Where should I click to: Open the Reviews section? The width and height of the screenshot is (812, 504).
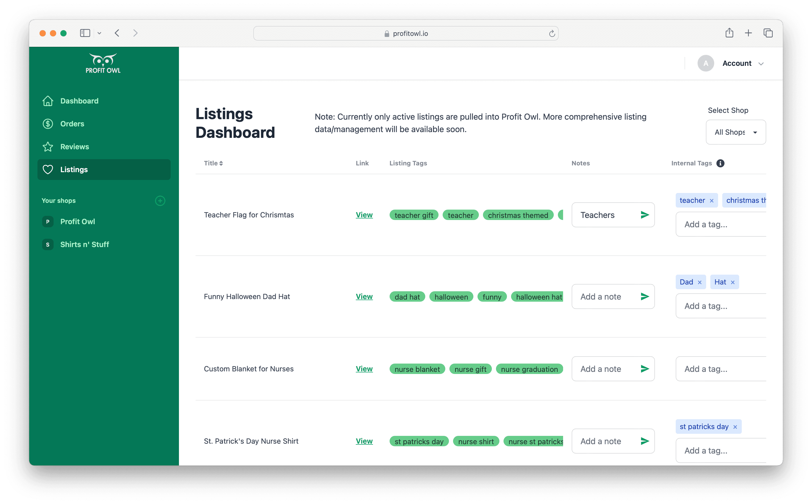click(74, 147)
